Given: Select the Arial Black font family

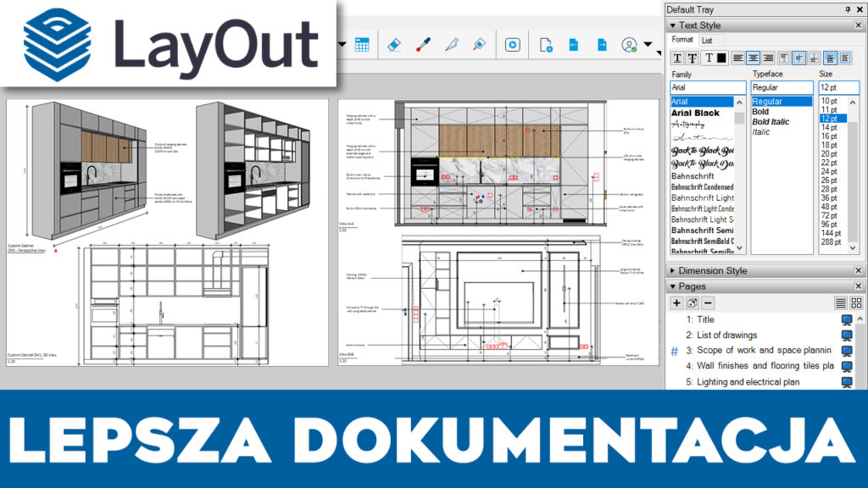Looking at the screenshot, I should [695, 113].
